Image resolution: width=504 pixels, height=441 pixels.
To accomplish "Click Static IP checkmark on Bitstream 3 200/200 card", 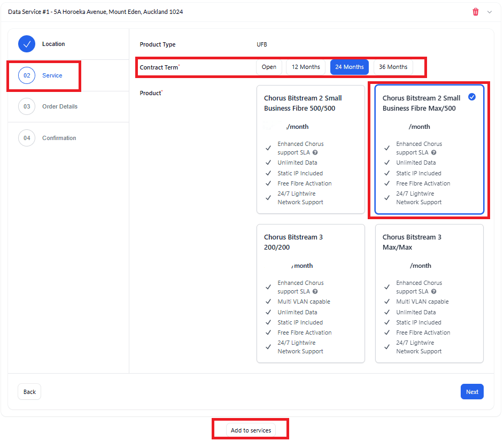I will (268, 322).
